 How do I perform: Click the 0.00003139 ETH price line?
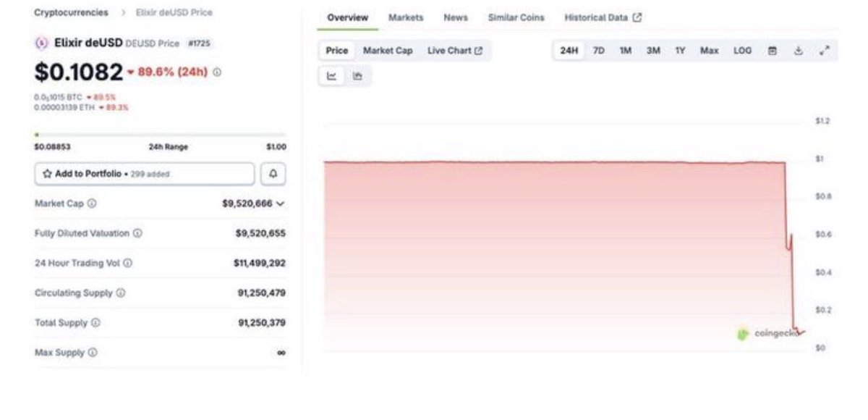pos(81,107)
